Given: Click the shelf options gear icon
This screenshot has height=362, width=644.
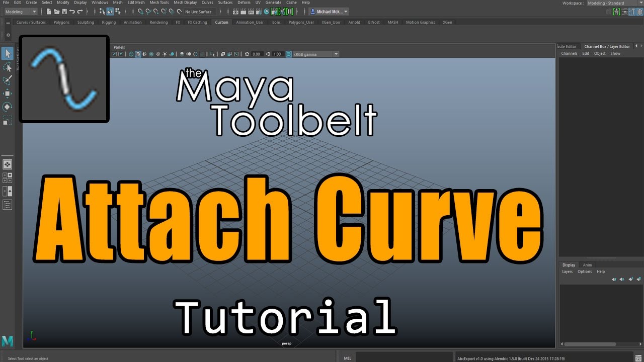Looking at the screenshot, I should coord(8,35).
